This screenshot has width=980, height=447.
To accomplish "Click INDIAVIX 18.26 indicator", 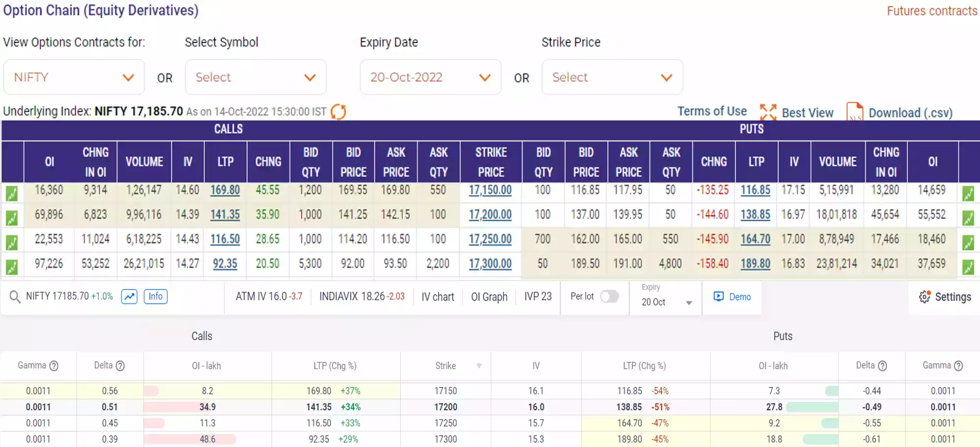I will pos(362,296).
